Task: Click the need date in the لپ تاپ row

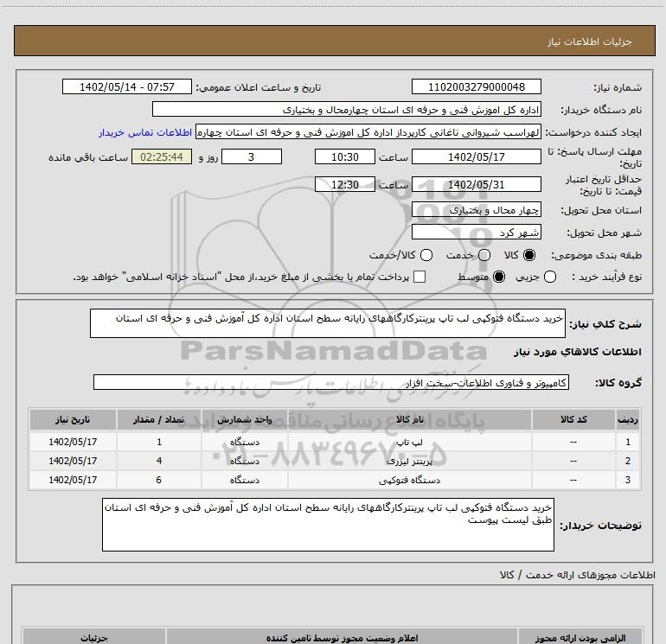Action: point(73,442)
